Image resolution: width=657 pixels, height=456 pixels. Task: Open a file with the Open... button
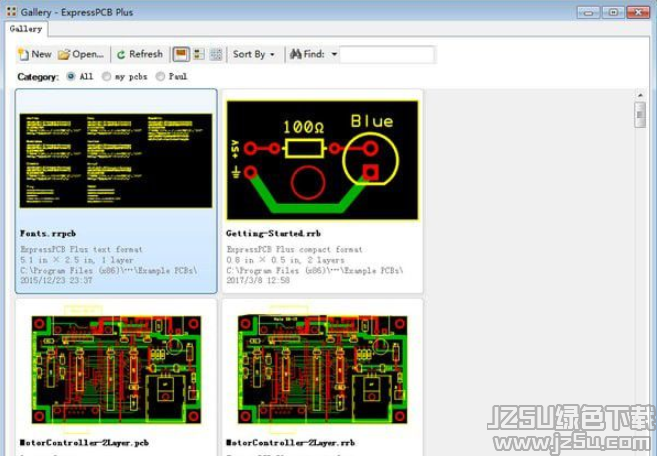click(x=81, y=54)
